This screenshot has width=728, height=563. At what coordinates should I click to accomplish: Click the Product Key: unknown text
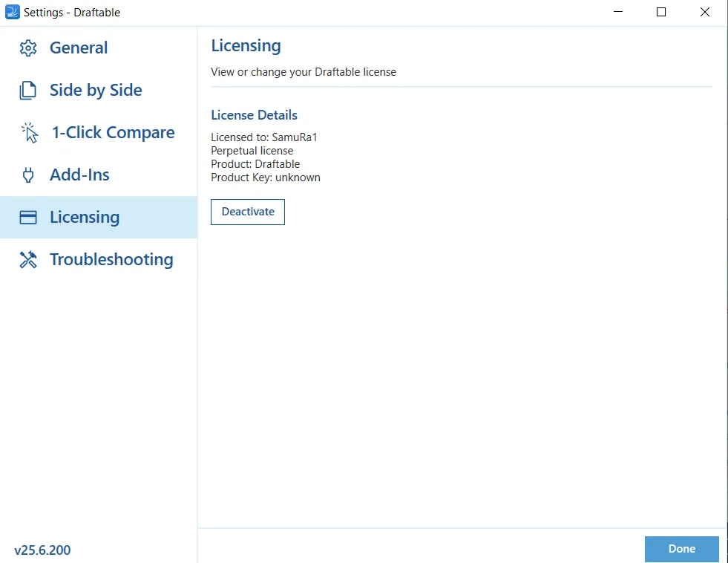[x=266, y=178]
